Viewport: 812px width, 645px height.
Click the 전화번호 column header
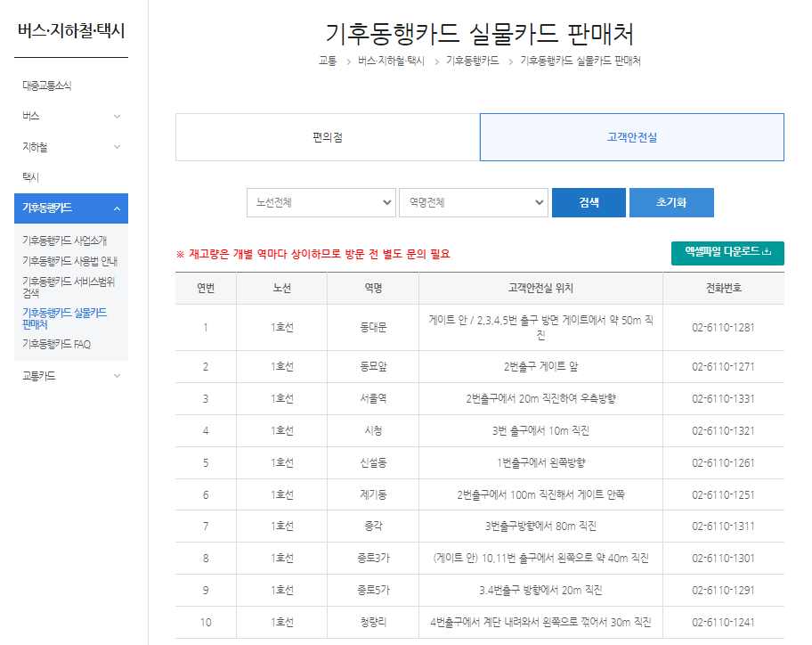724,288
